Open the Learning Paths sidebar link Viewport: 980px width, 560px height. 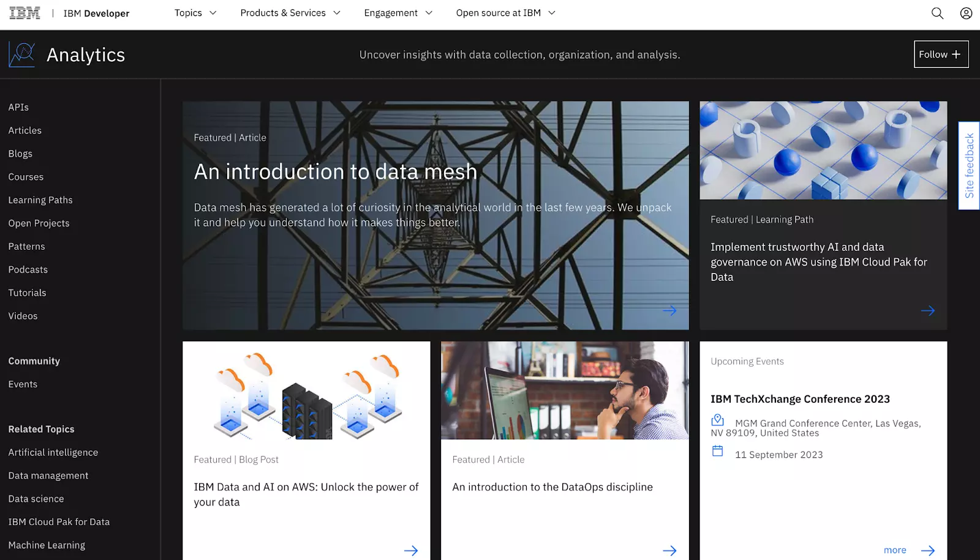(40, 200)
